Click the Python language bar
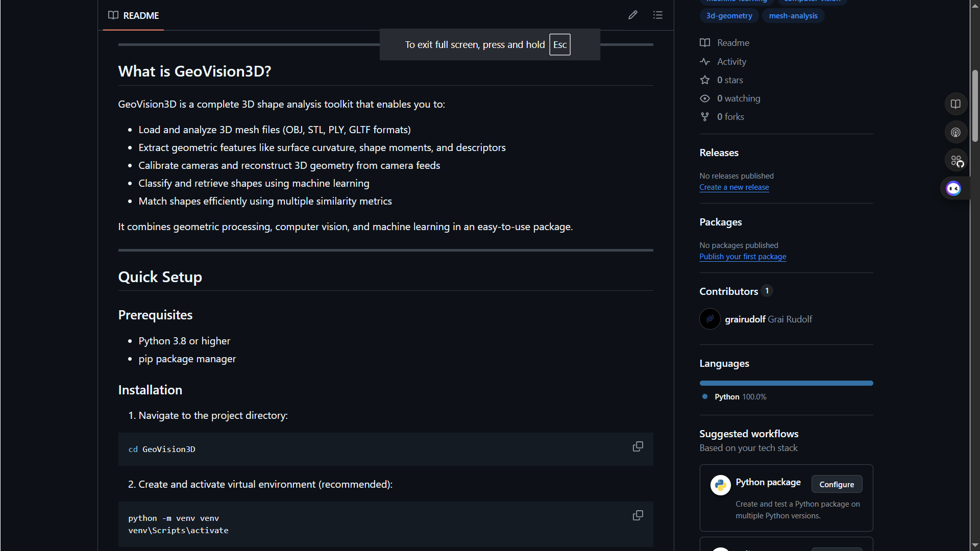The height and width of the screenshot is (551, 980). 786,383
